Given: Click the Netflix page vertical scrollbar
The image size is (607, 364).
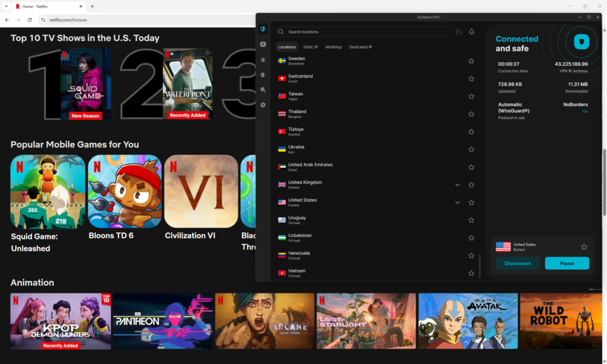Looking at the screenshot, I should [604, 182].
